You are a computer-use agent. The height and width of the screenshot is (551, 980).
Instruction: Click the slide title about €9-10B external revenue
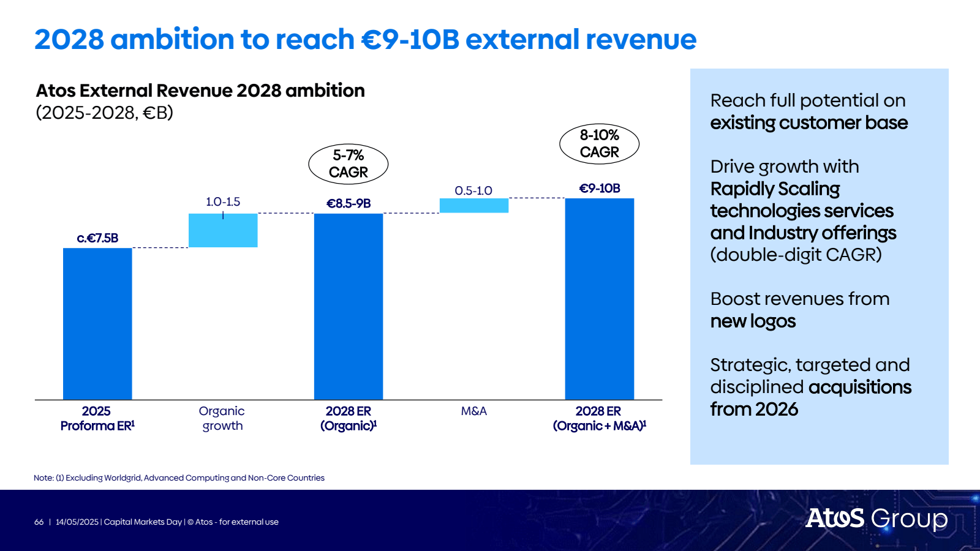coord(365,39)
